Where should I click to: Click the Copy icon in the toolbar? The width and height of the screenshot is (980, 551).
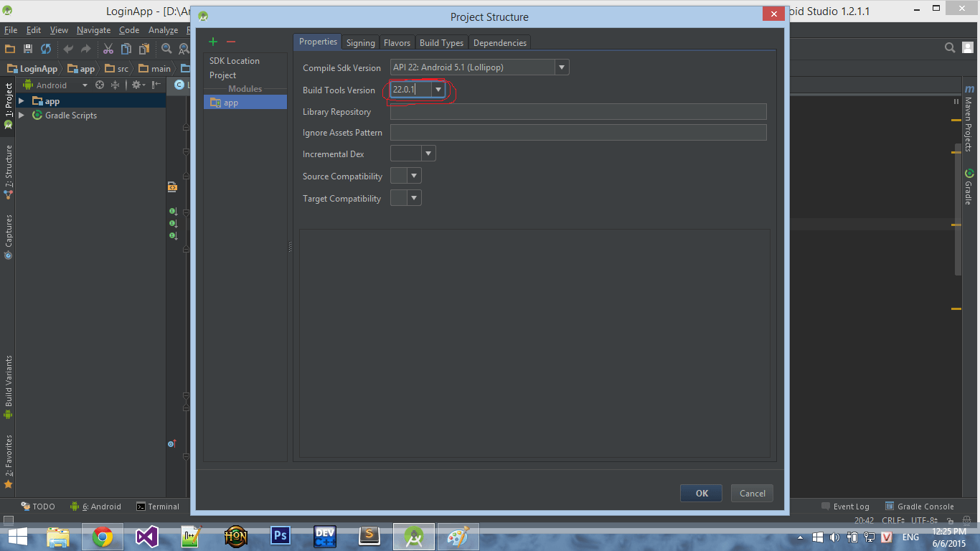point(126,49)
